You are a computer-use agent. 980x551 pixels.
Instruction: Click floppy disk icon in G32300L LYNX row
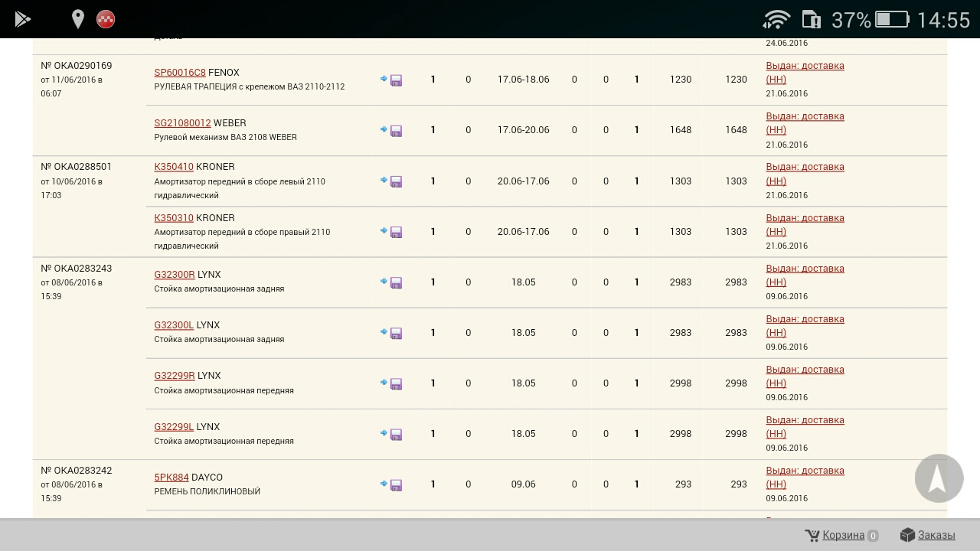coord(396,334)
